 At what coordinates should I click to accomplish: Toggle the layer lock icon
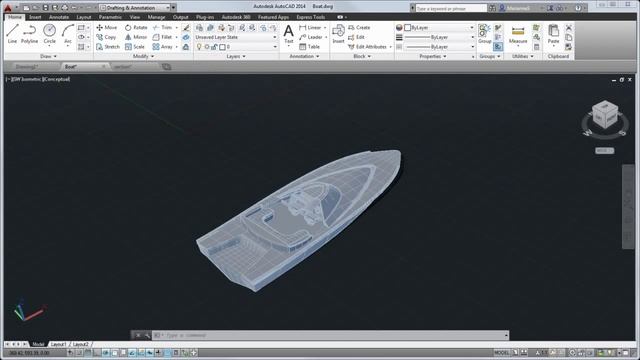pyautogui.click(x=214, y=47)
